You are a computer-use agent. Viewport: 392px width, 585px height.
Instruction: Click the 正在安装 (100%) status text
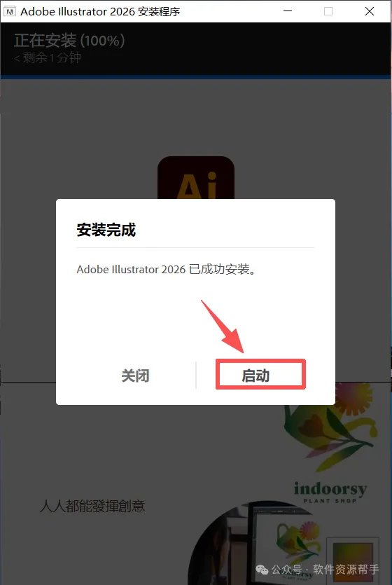click(69, 41)
